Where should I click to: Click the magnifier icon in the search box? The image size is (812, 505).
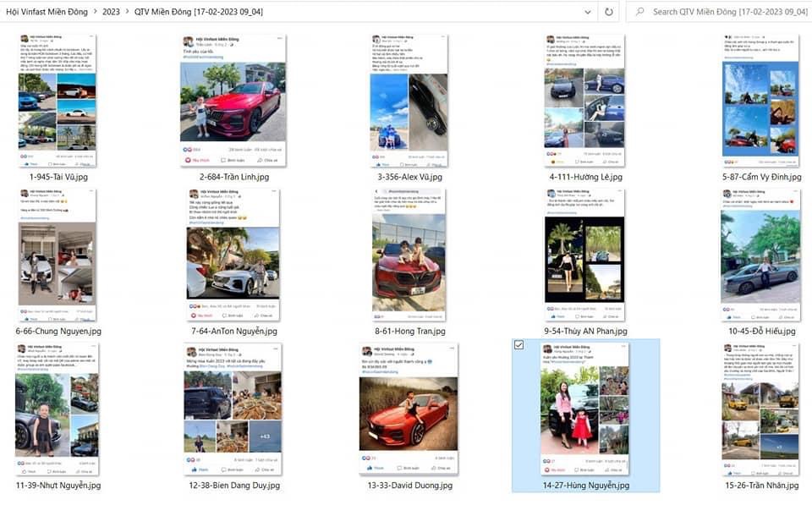(x=640, y=12)
